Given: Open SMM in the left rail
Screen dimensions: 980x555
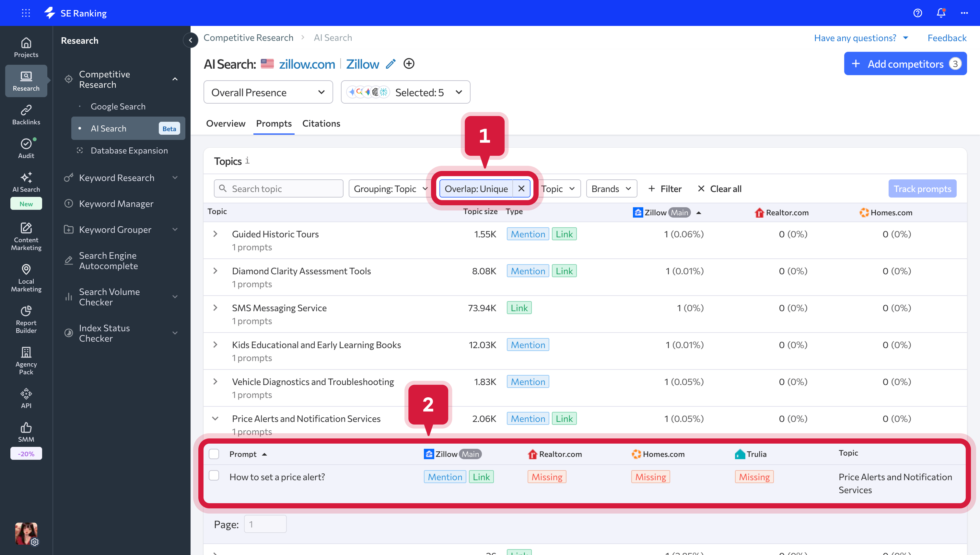Looking at the screenshot, I should coord(26,432).
